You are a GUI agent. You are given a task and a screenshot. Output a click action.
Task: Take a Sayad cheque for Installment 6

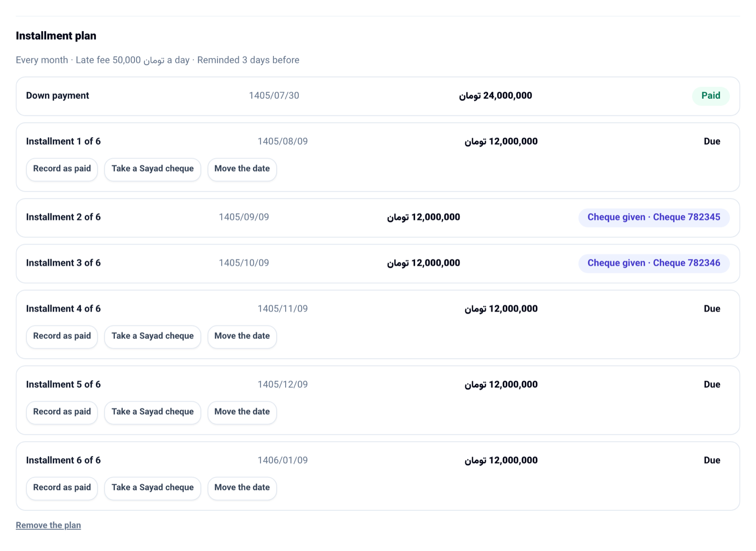point(152,488)
